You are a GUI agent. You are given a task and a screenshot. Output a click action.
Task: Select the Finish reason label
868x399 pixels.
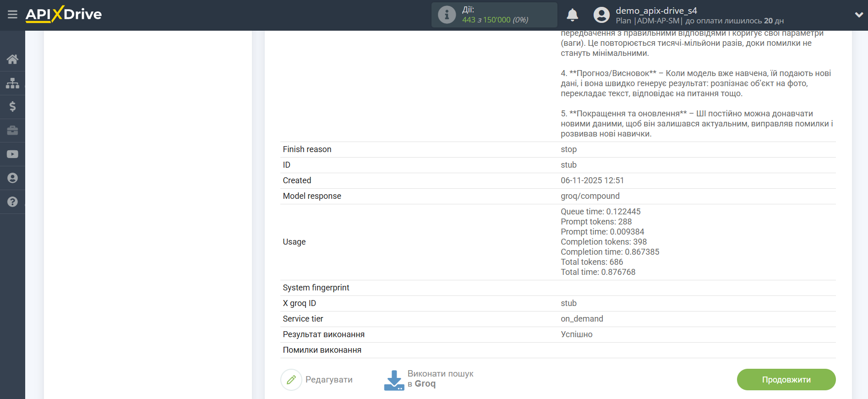[x=307, y=149]
